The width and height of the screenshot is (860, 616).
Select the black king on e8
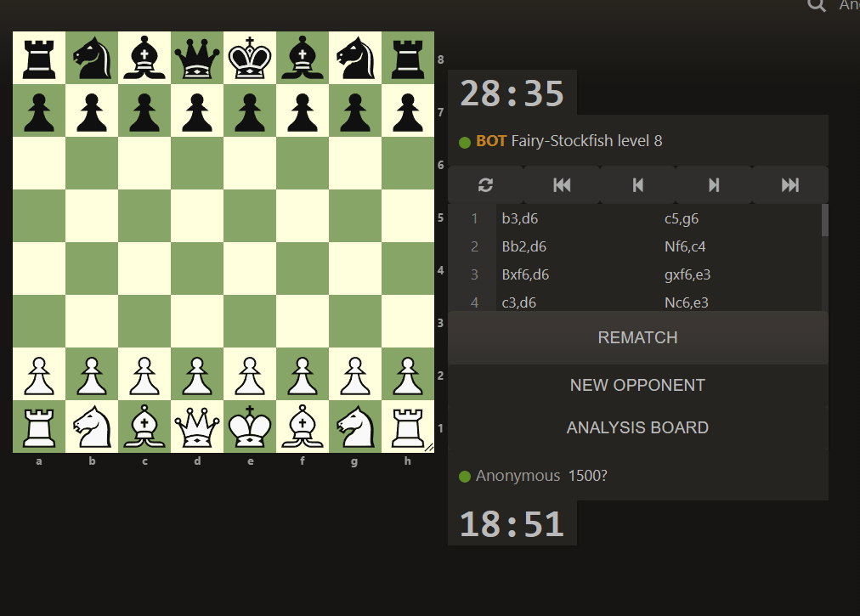point(250,58)
